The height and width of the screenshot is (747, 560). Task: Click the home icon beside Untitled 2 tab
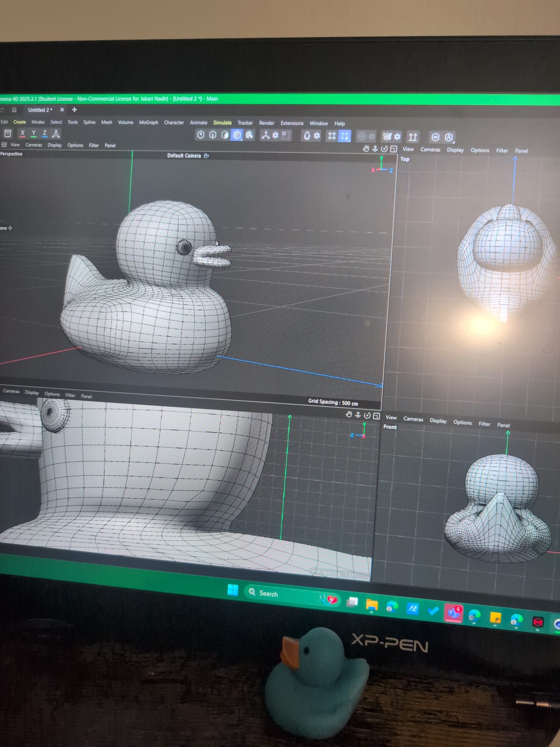14,110
